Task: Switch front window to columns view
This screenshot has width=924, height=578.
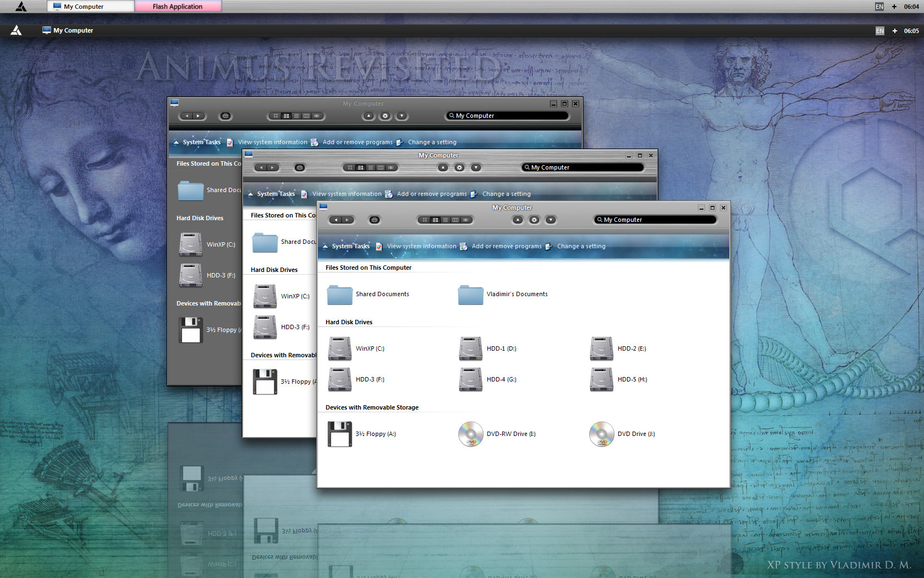Action: [x=455, y=220]
